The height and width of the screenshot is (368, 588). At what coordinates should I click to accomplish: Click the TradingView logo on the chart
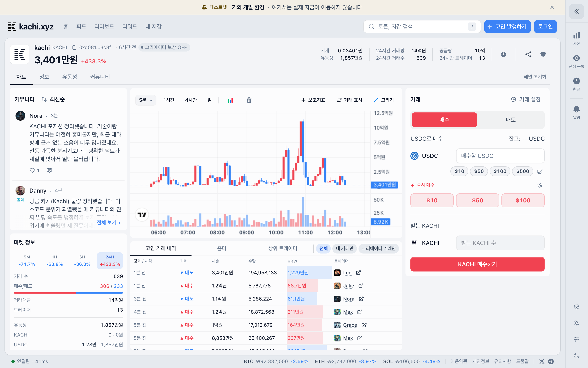point(142,215)
